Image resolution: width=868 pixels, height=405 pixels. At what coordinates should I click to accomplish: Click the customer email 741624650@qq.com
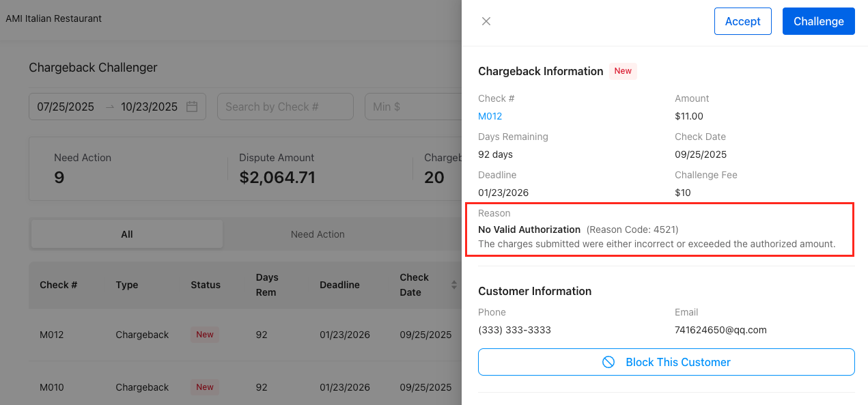719,329
